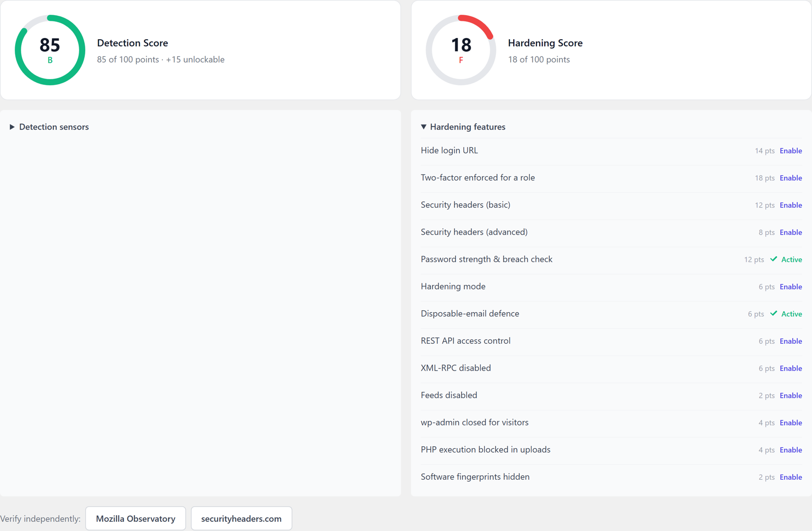Click 'Password strength & breach check' label
The width and height of the screenshot is (812, 531).
click(487, 259)
